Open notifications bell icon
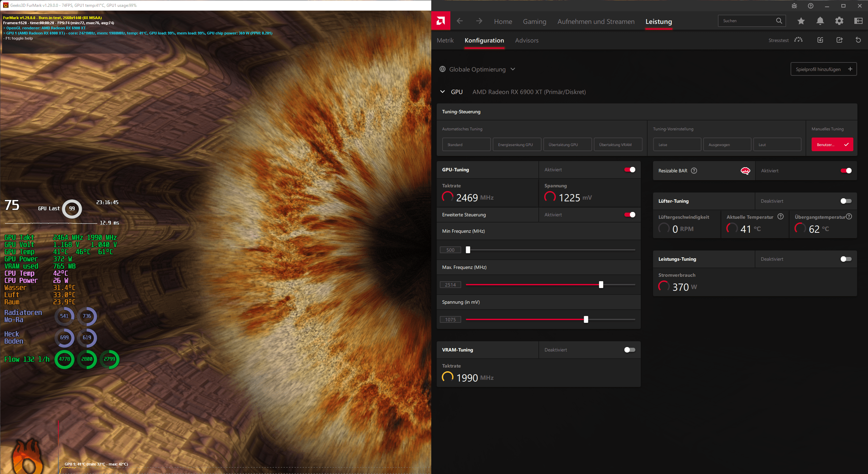This screenshot has width=868, height=474. tap(820, 21)
